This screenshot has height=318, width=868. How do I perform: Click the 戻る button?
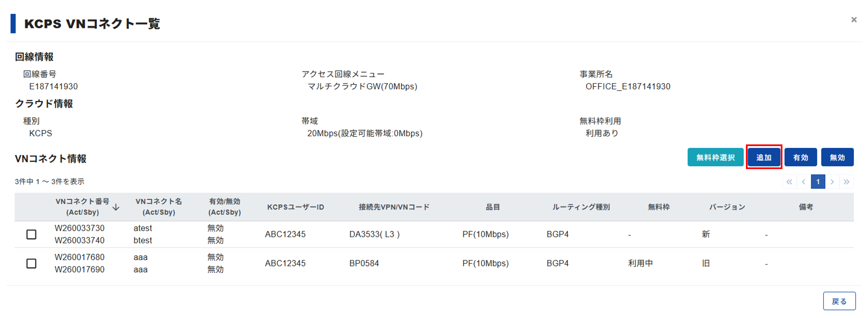[839, 301]
